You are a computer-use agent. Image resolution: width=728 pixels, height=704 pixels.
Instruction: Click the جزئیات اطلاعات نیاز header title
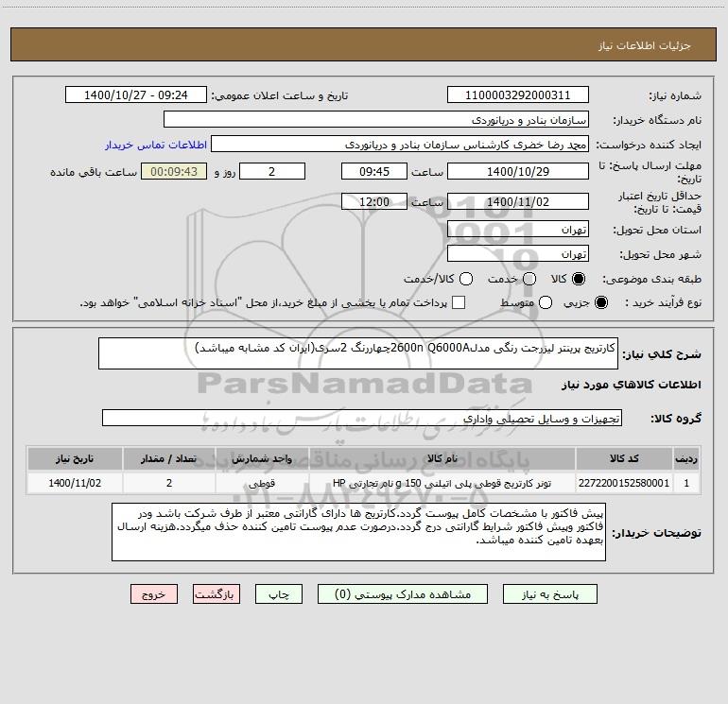644,45
